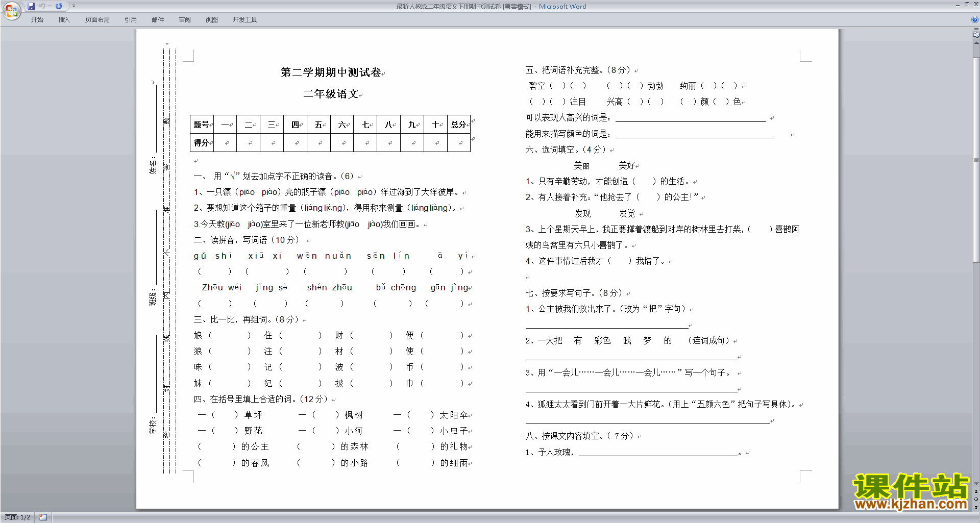The image size is (980, 523).
Task: Open Word Help icon
Action: pos(975,19)
